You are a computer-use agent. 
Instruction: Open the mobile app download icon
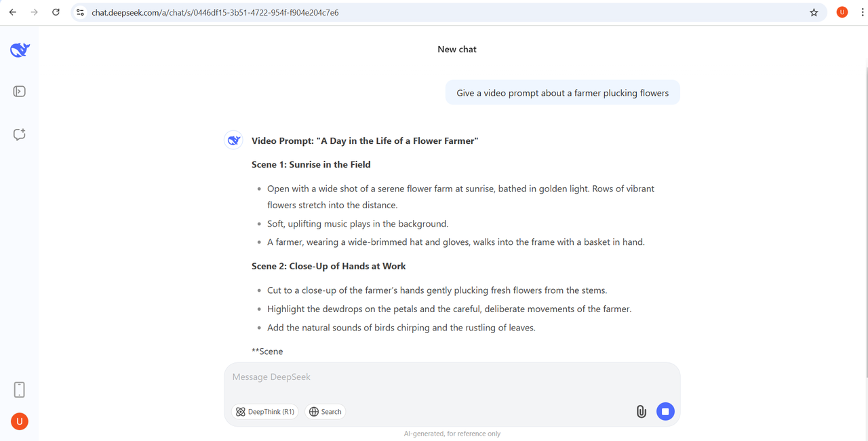(x=20, y=389)
